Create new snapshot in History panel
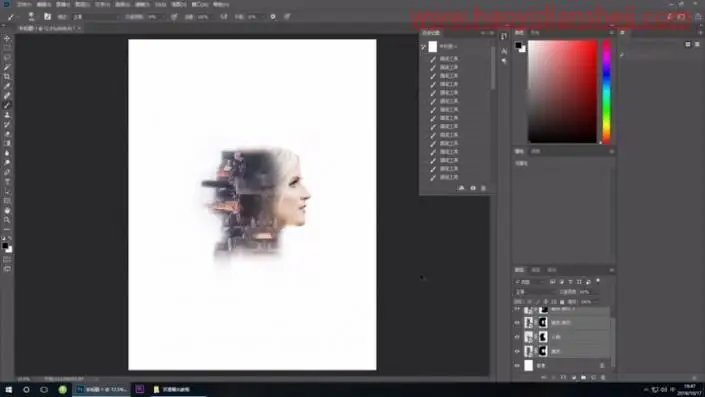Image resolution: width=705 pixels, height=397 pixels. (473, 188)
